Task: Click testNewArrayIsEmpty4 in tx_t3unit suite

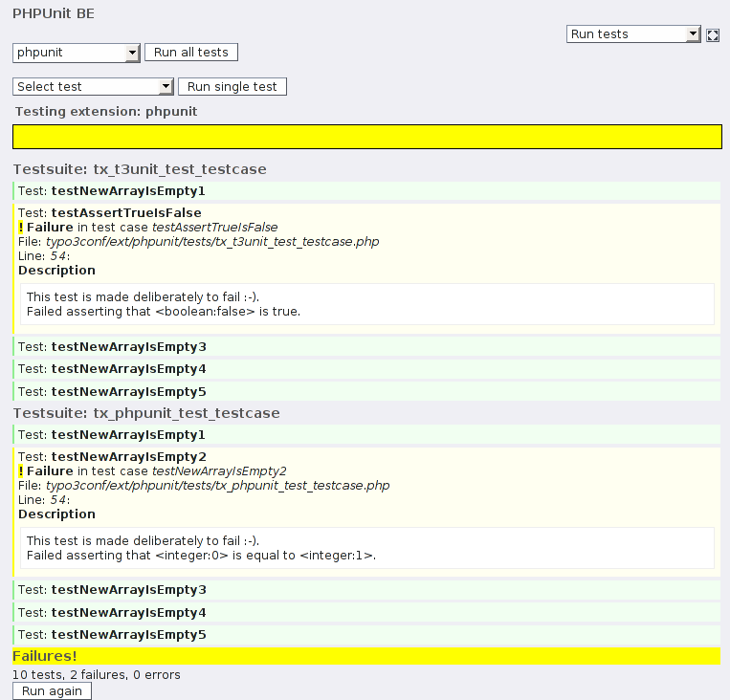Action: point(366,369)
